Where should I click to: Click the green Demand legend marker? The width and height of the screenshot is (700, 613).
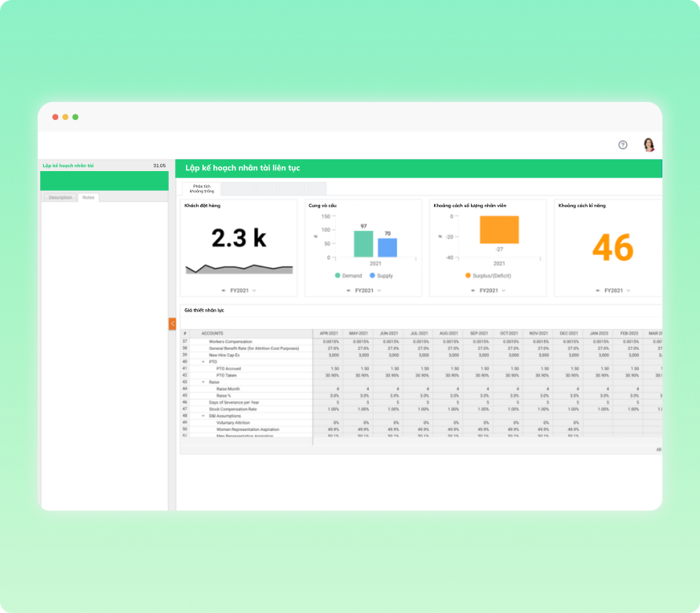click(337, 275)
